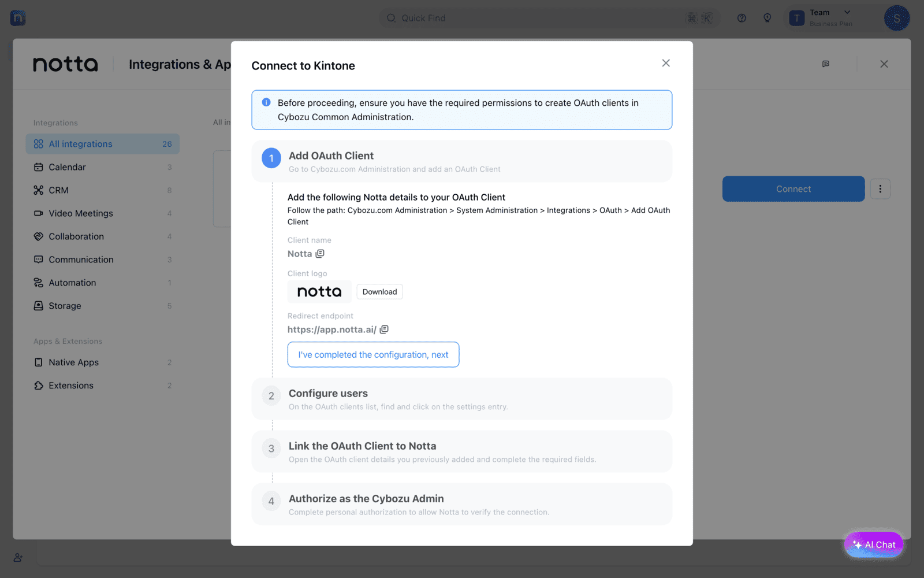Viewport: 924px width, 578px height.
Task: Open the Communication category
Action: pos(102,260)
